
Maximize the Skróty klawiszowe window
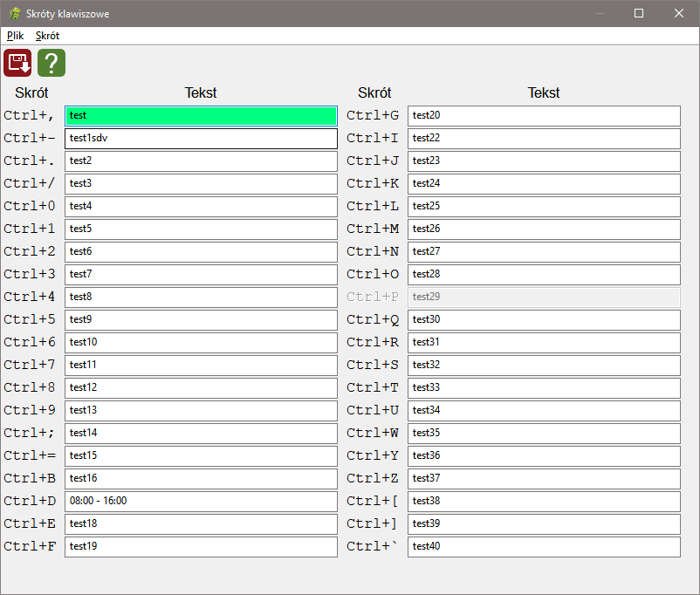[x=639, y=13]
